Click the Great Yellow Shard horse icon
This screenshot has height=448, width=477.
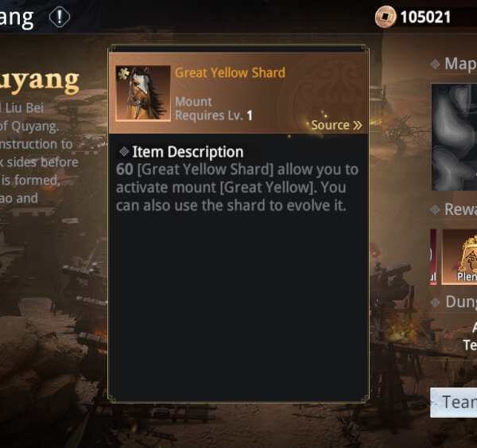143,93
